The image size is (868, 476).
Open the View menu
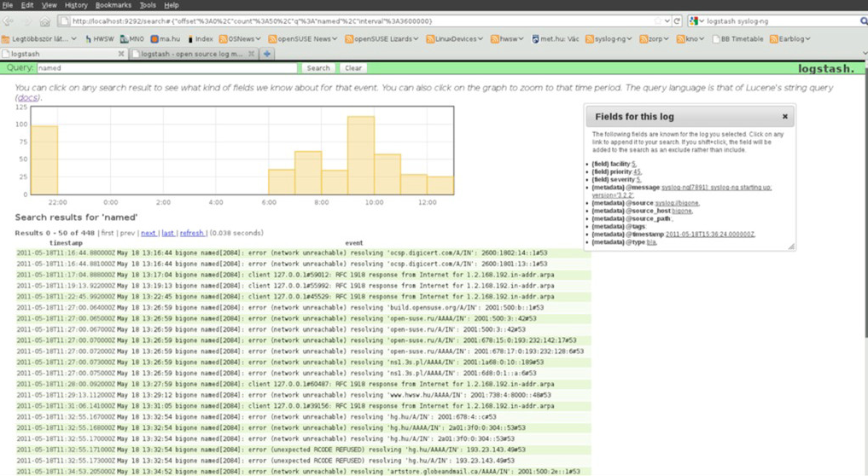tap(50, 5)
